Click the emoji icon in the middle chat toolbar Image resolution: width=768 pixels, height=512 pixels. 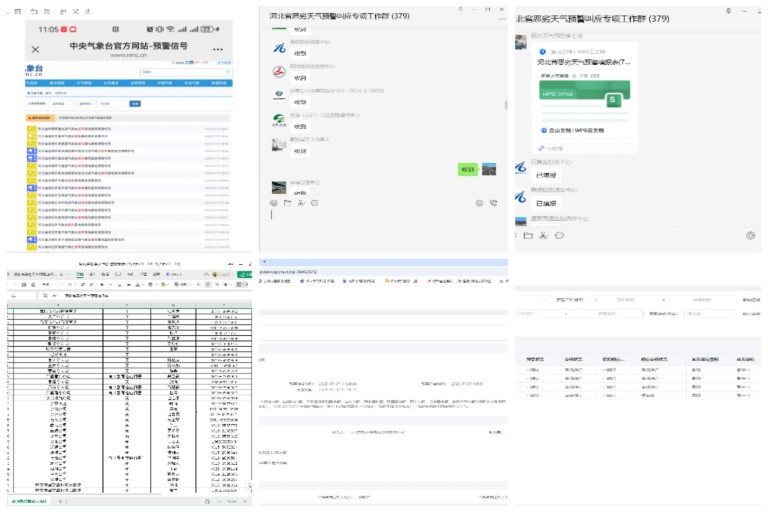click(274, 203)
